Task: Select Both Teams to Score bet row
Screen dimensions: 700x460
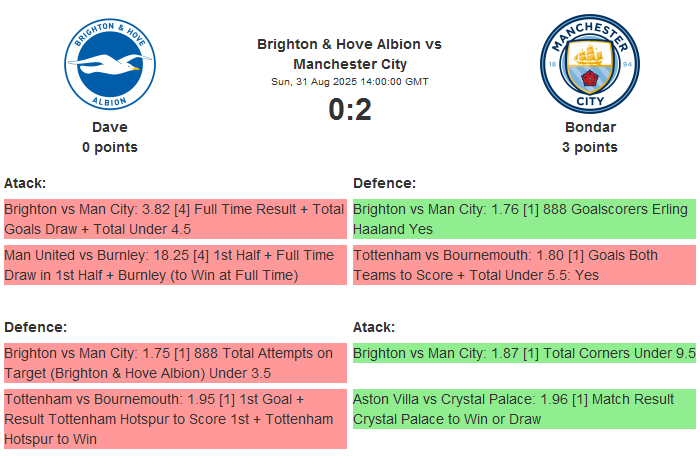Action: pos(523,265)
